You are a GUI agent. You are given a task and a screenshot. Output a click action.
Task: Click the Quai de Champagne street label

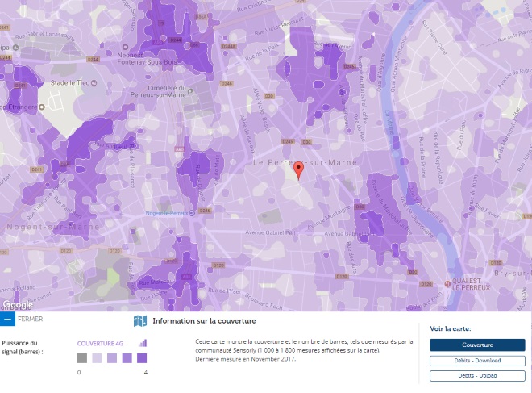pos(417,217)
